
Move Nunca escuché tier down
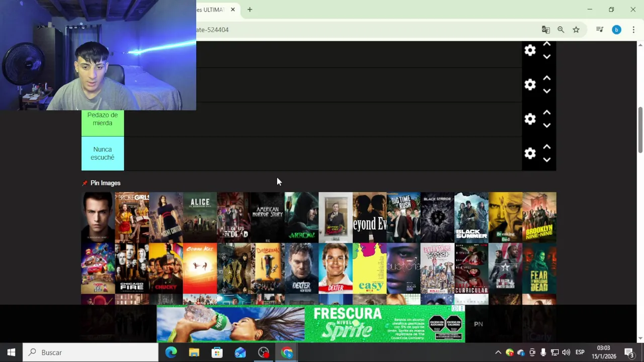(x=547, y=159)
